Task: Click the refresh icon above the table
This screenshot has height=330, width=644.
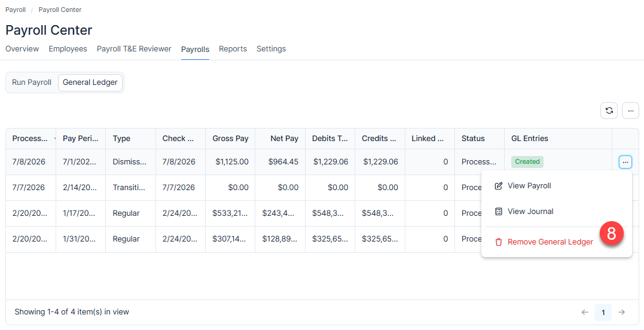Action: (x=609, y=111)
